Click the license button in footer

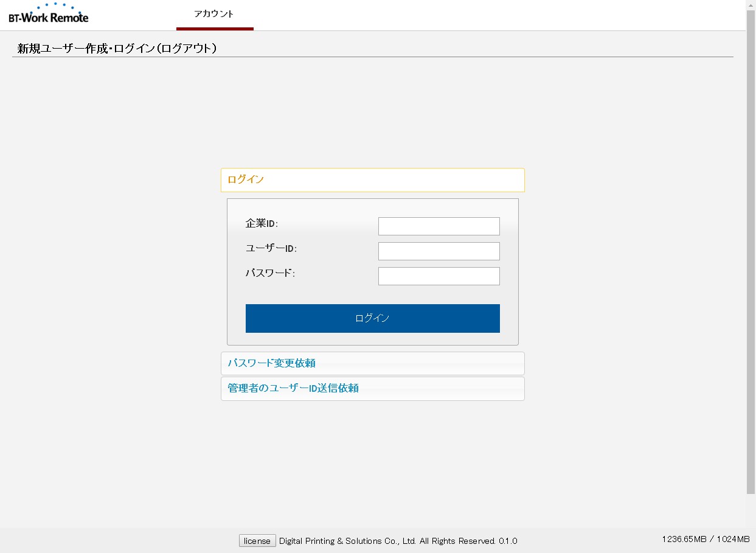257,541
